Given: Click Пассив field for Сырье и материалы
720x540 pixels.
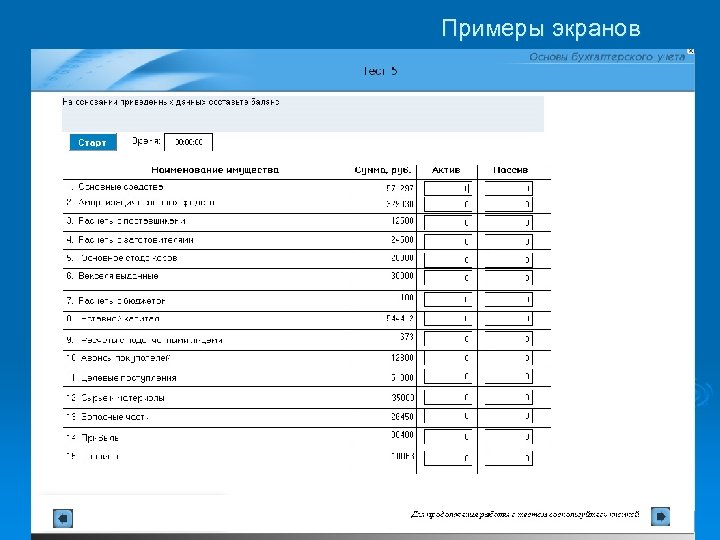Looking at the screenshot, I should pyautogui.click(x=509, y=397).
